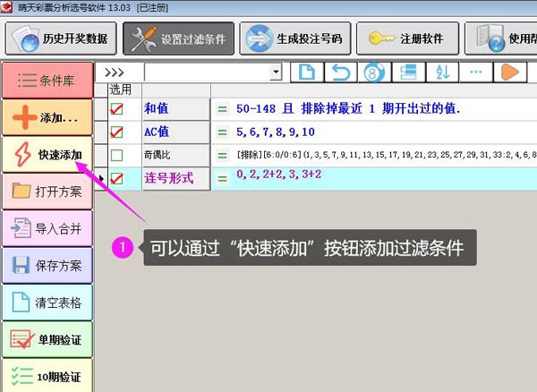Open the toolbar combo box dropdown arrow

pyautogui.click(x=275, y=72)
